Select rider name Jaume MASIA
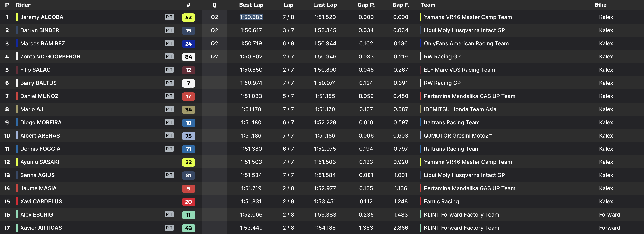 tap(38, 188)
